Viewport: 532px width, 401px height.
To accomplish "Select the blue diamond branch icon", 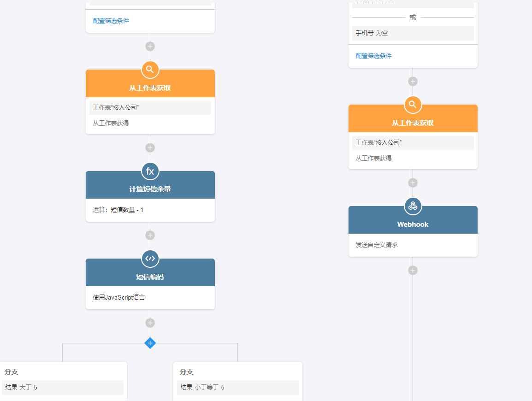I will pos(150,343).
